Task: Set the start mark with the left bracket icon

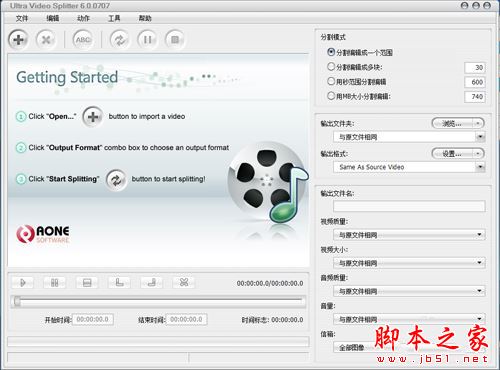Action: (x=119, y=283)
